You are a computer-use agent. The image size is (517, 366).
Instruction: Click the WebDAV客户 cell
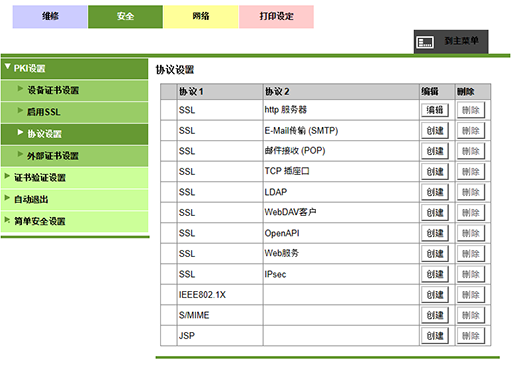click(x=341, y=213)
